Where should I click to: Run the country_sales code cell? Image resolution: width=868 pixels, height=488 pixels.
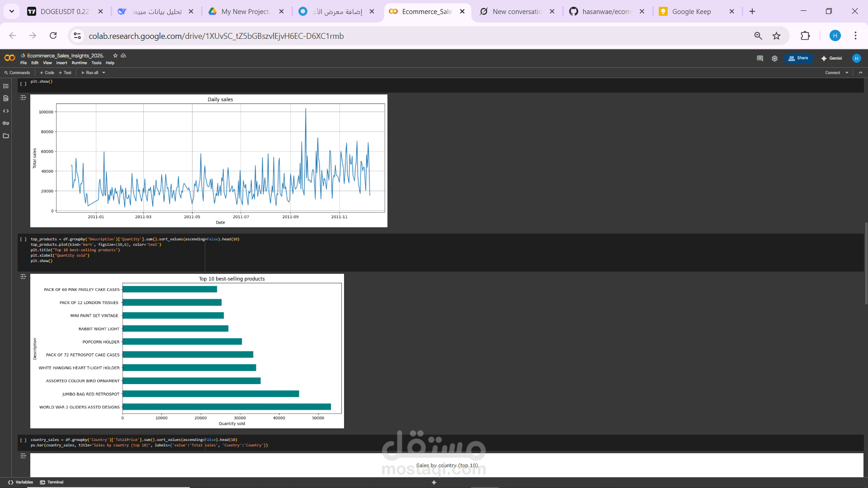click(x=23, y=440)
